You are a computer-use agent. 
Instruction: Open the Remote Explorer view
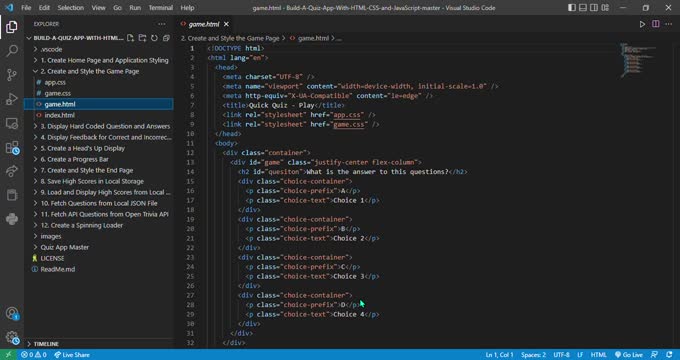click(x=12, y=124)
